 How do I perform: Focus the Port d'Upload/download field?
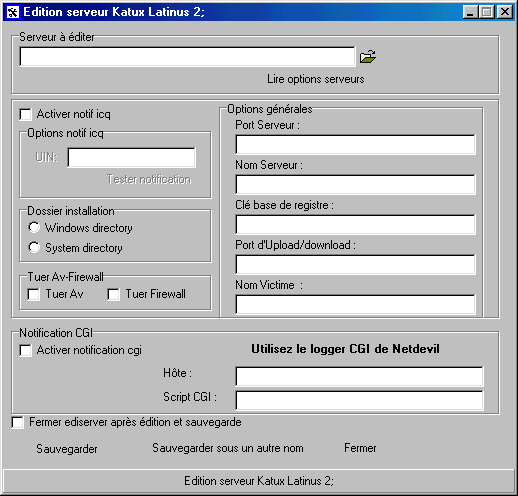[356, 264]
